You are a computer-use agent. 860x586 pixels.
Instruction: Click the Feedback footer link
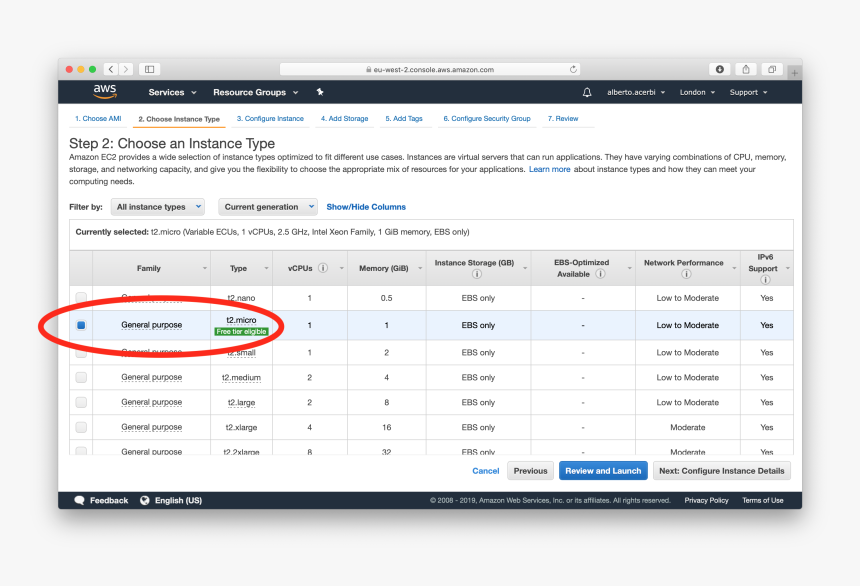pos(109,500)
